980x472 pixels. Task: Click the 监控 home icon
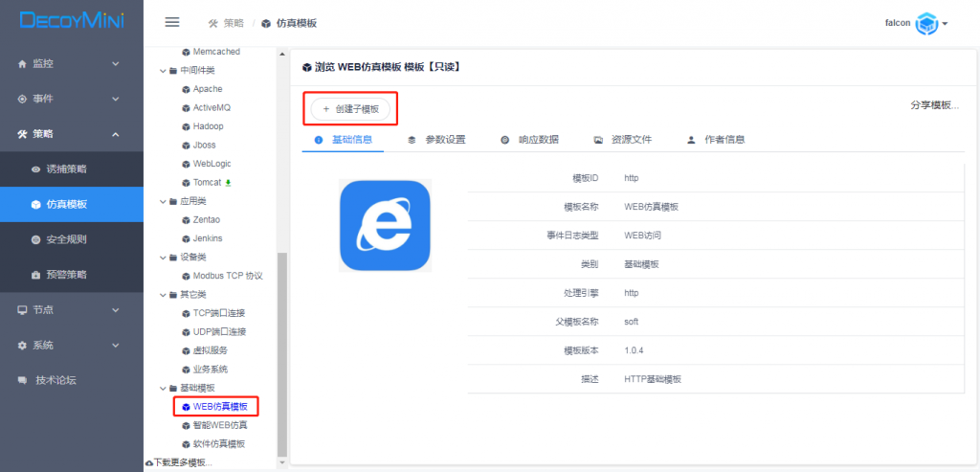tap(23, 64)
